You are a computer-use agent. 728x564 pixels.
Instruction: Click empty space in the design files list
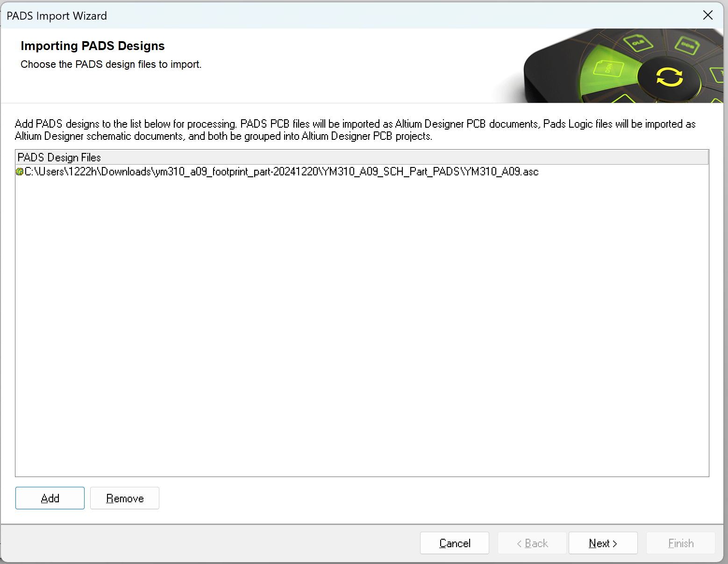tap(362, 327)
